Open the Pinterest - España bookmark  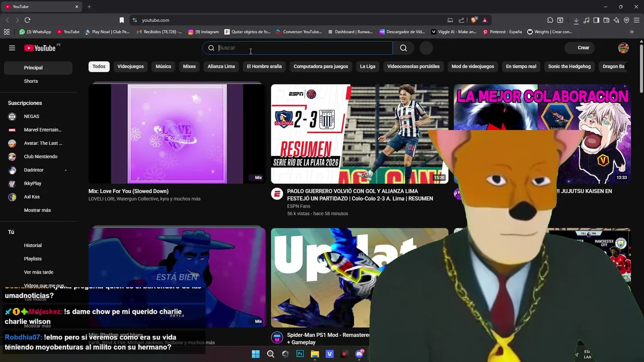click(x=502, y=32)
